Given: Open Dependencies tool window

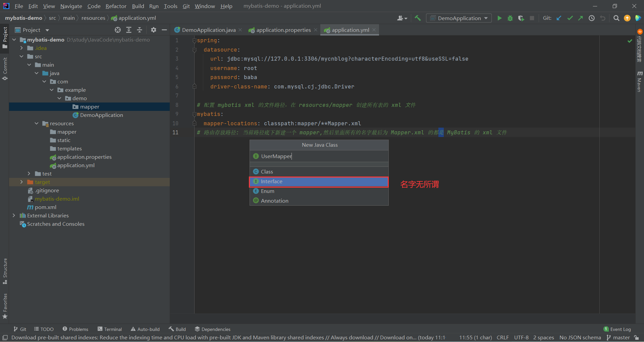Looking at the screenshot, I should point(213,329).
